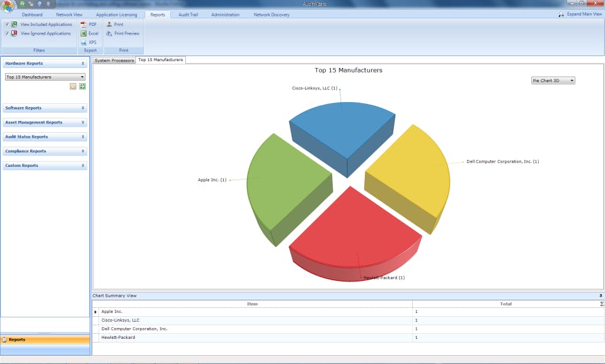Toggle View Included Applications checkbox
The height and width of the screenshot is (364, 605).
tap(7, 25)
